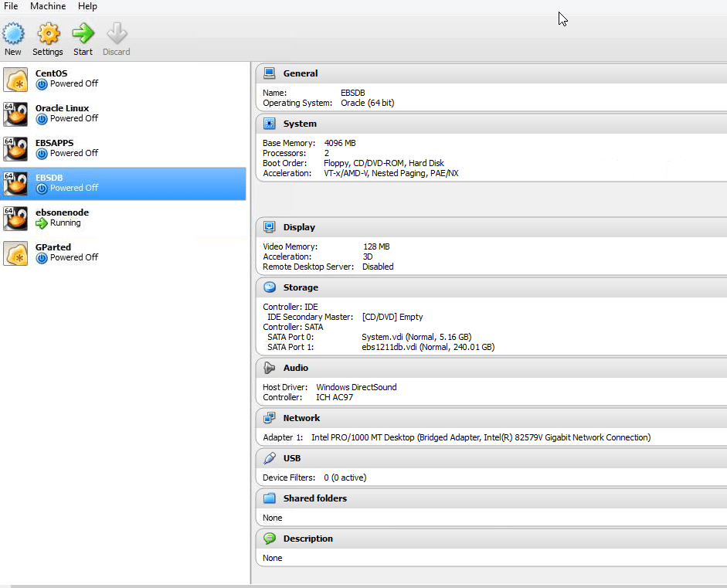Click the Shared folders section icon
Image resolution: width=727 pixels, height=588 pixels.
click(x=270, y=498)
